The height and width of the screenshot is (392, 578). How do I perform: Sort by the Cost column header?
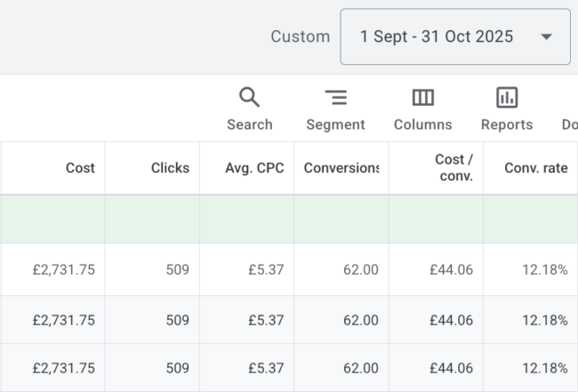[80, 168]
